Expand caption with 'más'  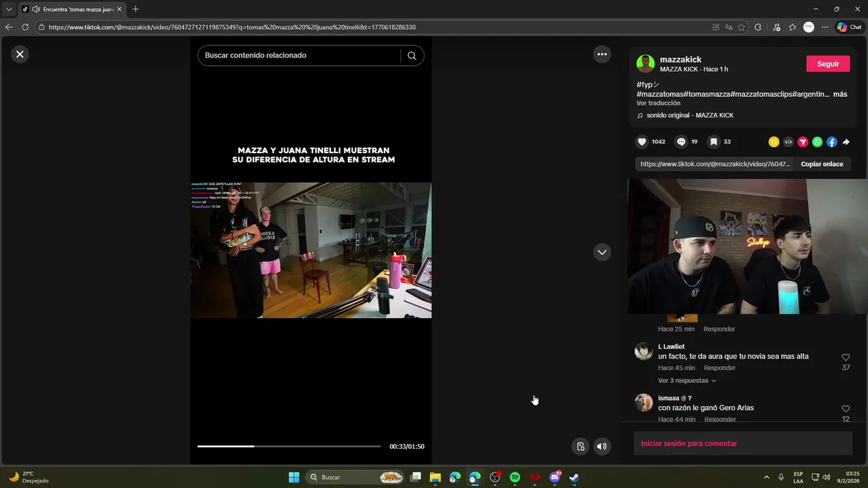pyautogui.click(x=840, y=94)
